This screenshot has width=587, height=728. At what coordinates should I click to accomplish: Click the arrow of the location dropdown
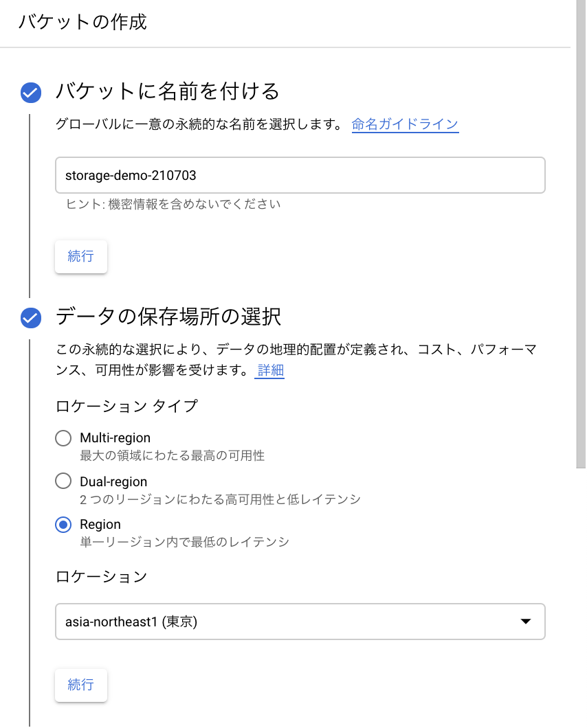pos(526,622)
